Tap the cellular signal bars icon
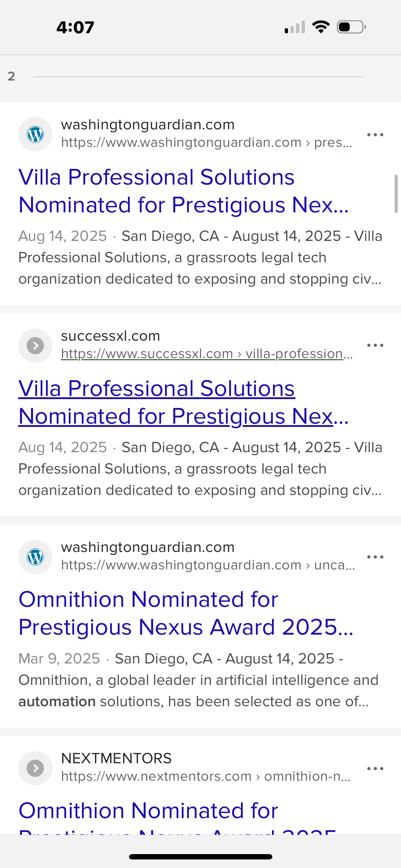This screenshot has height=868, width=401. pos(295,27)
